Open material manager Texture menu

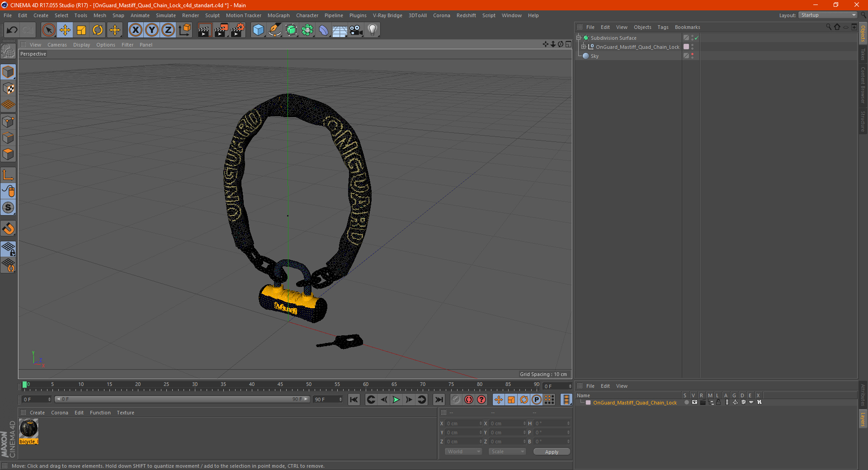click(x=125, y=413)
